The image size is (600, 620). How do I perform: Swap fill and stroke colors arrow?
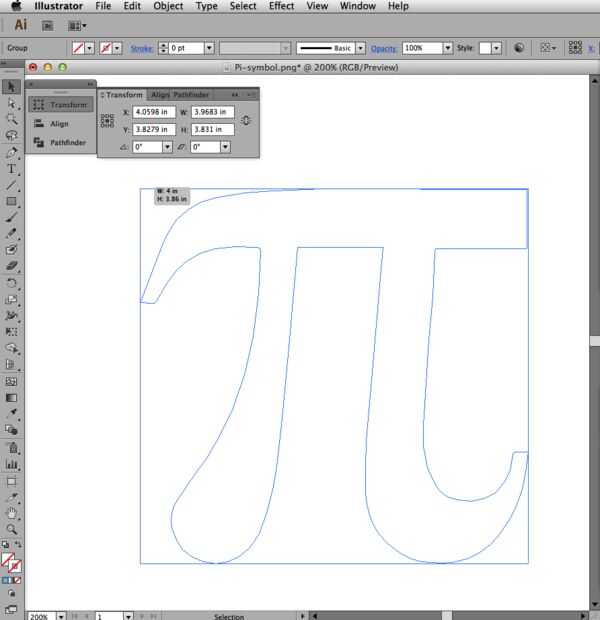coord(18,545)
